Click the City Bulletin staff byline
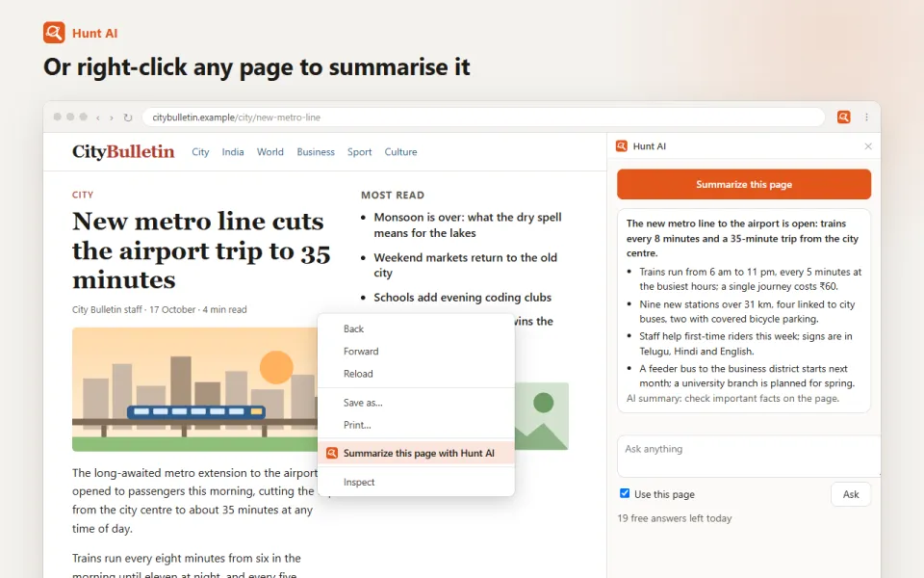 coord(159,309)
